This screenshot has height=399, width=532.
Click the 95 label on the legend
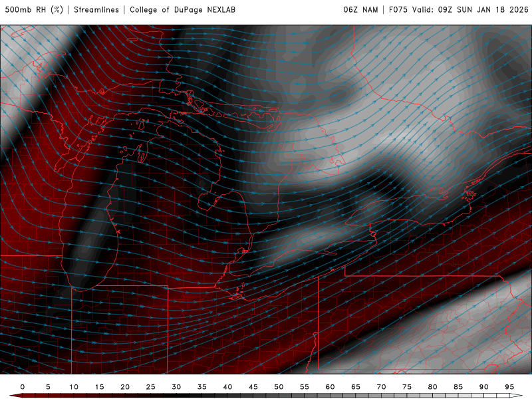click(509, 387)
